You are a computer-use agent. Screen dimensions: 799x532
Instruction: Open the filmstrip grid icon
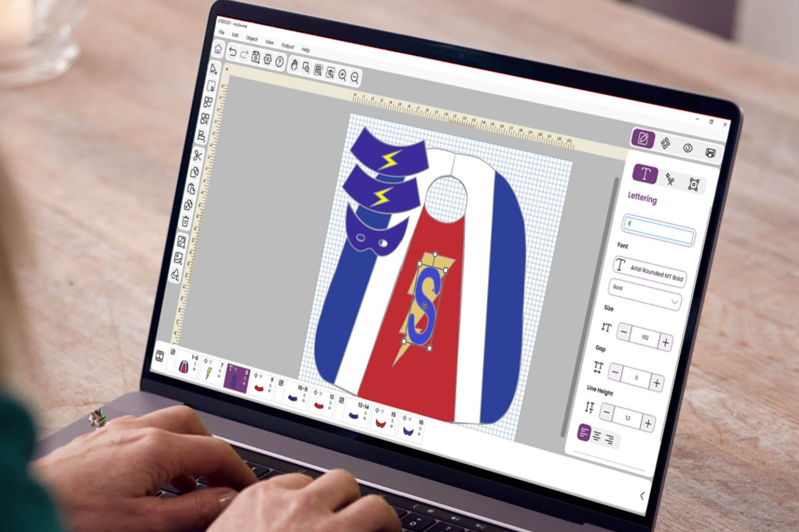pyautogui.click(x=159, y=356)
